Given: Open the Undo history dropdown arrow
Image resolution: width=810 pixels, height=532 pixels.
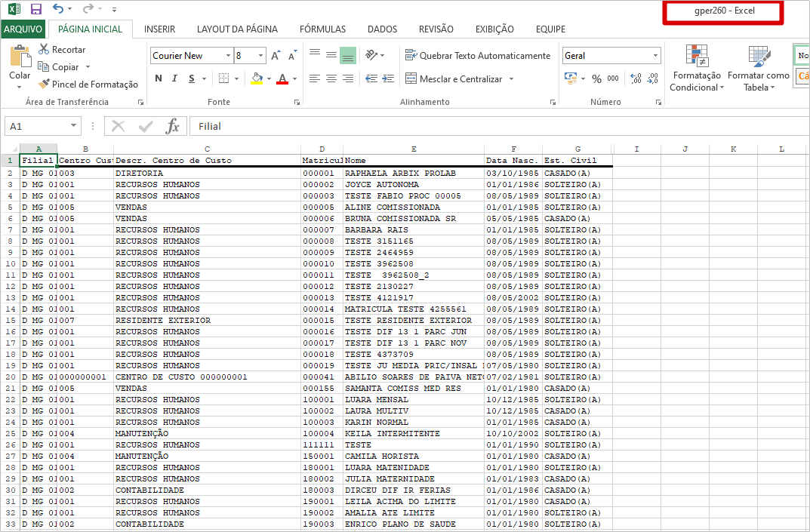Looking at the screenshot, I should click(69, 9).
